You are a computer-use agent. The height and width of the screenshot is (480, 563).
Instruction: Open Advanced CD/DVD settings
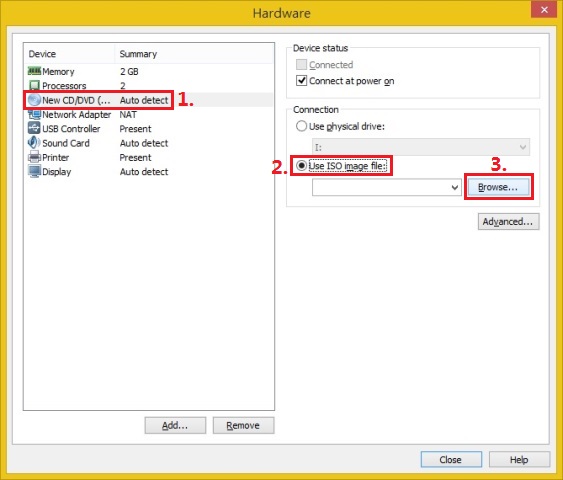click(x=508, y=222)
